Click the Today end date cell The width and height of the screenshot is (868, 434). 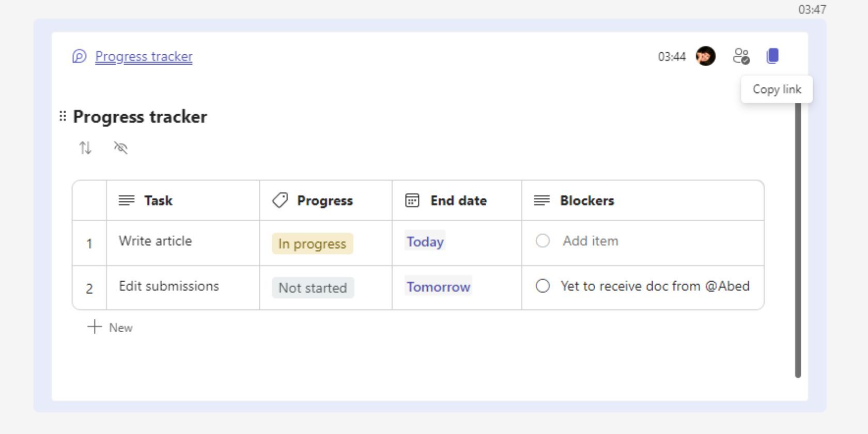[x=425, y=241]
